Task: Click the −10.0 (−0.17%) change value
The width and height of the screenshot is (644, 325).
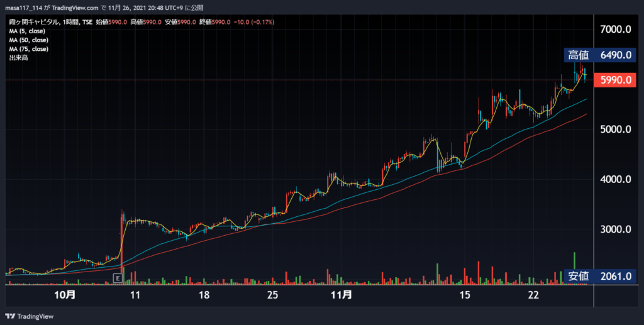Action: click(x=254, y=22)
